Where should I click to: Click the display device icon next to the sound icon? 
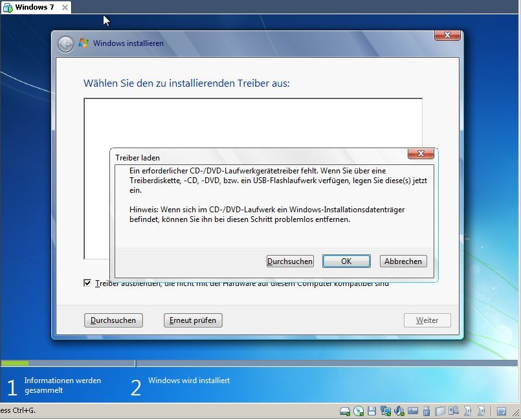point(413,411)
